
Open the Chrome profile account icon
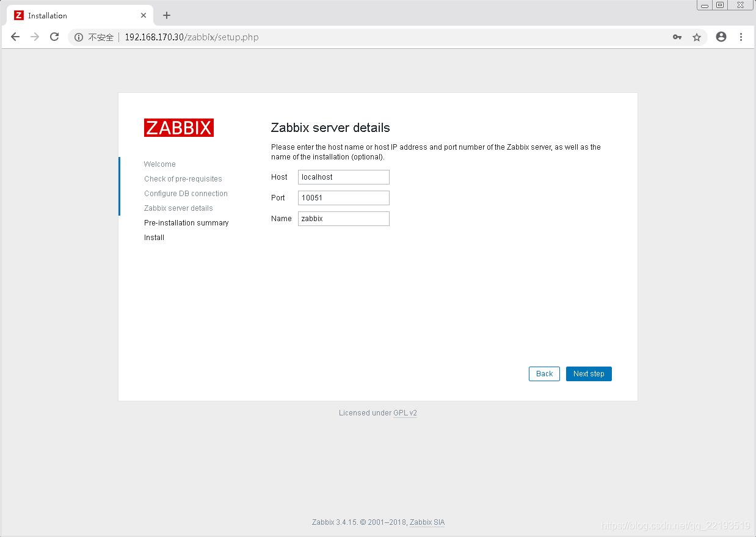721,37
